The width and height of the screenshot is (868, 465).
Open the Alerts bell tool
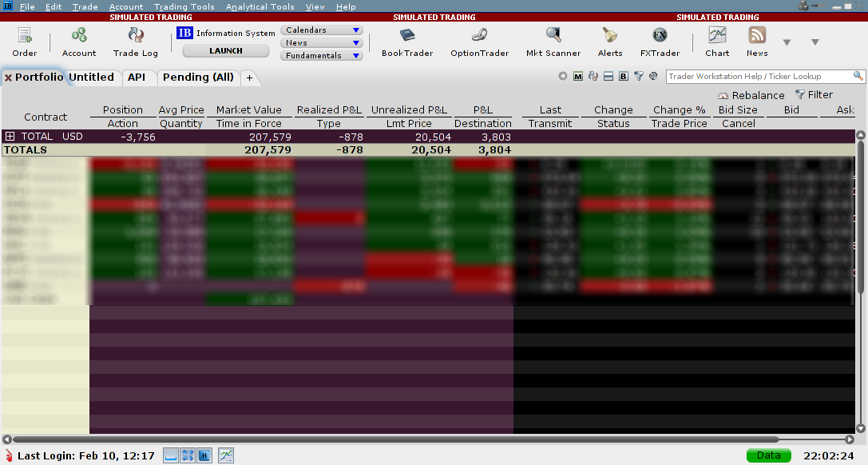(610, 42)
